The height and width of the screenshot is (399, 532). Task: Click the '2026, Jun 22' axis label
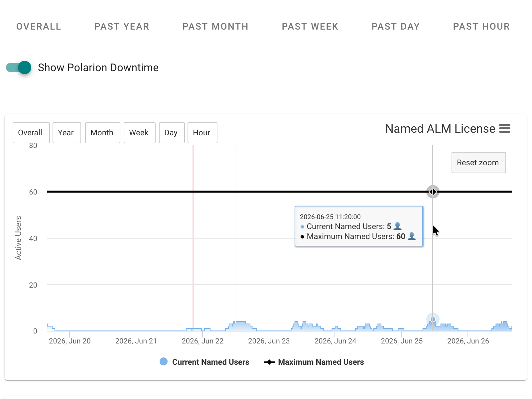202,341
